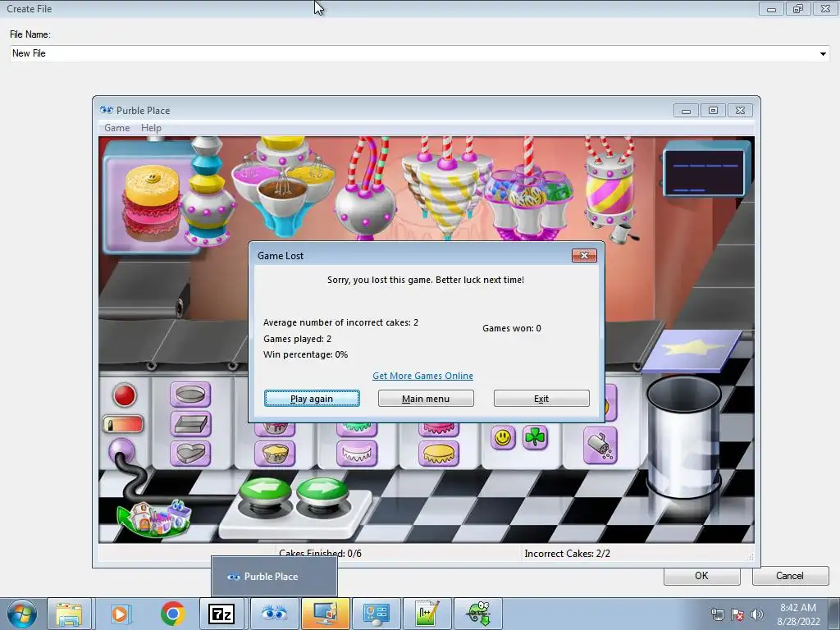Click the Exit button in dialog
The image size is (840, 630).
pos(541,399)
